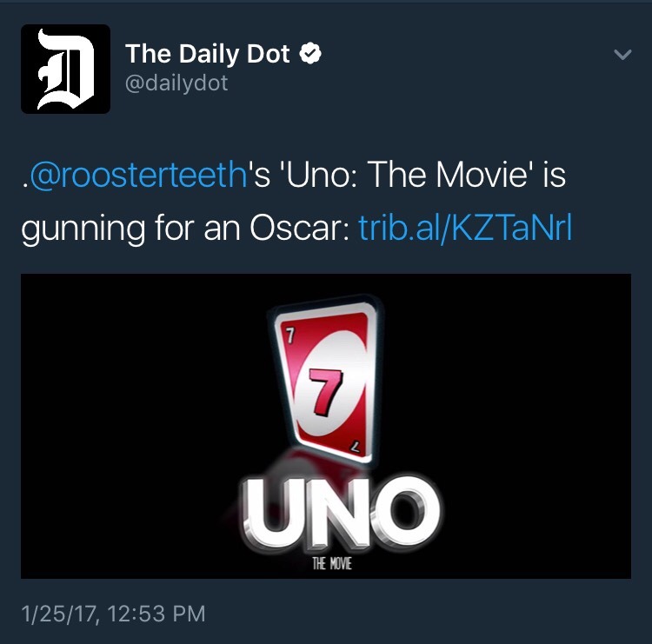The image size is (652, 644).
Task: Open the Uno movie image preview
Action: point(326,426)
